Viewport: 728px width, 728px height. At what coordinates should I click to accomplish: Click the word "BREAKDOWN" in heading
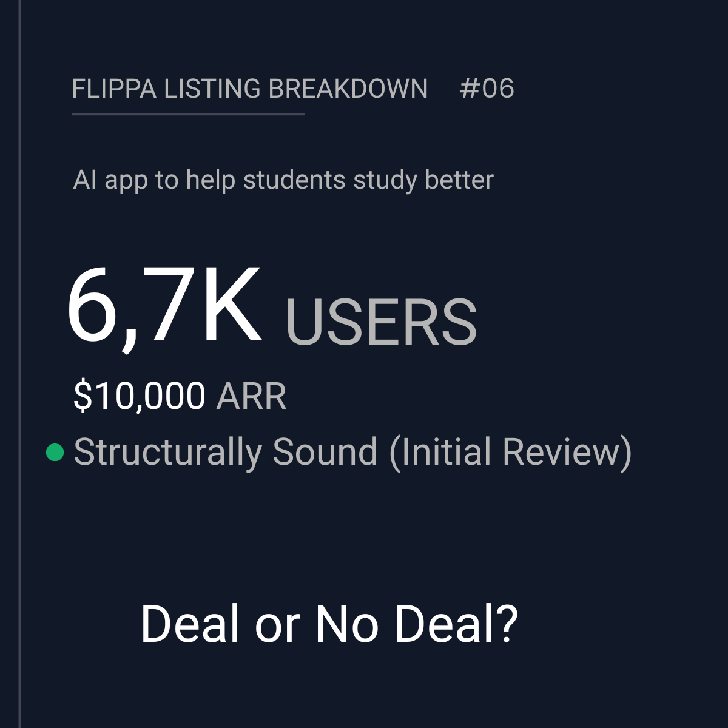(348, 89)
